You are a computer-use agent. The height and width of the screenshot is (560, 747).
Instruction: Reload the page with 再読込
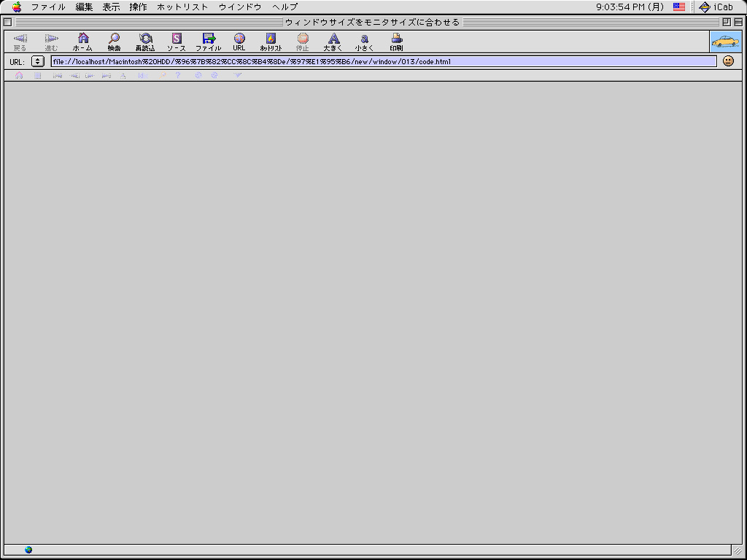(x=145, y=42)
